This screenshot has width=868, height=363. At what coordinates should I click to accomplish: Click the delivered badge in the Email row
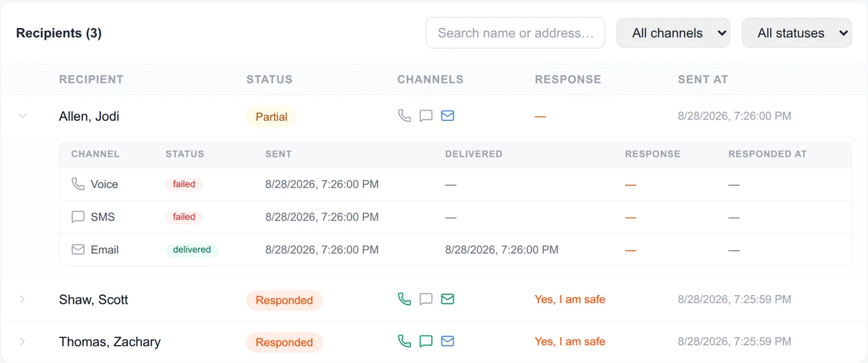pyautogui.click(x=192, y=249)
